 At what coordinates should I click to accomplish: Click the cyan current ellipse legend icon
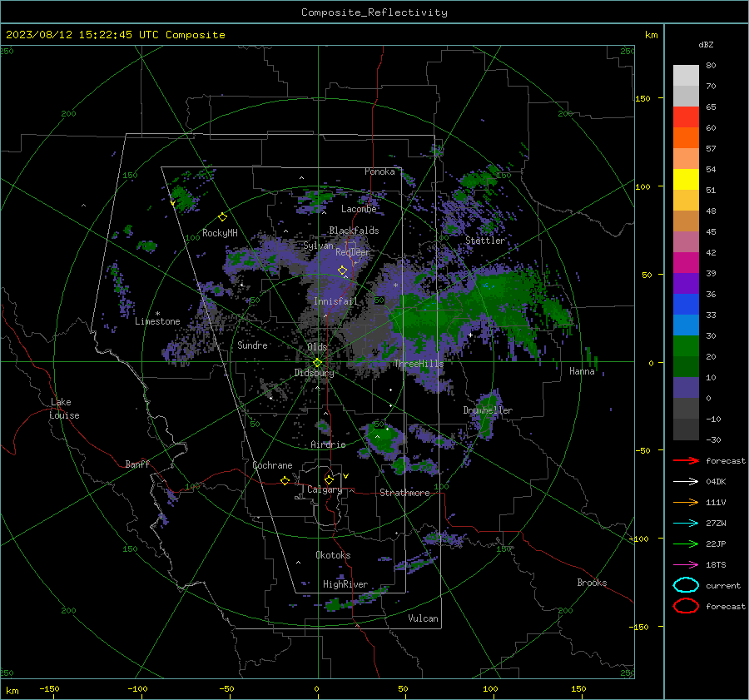click(x=686, y=585)
